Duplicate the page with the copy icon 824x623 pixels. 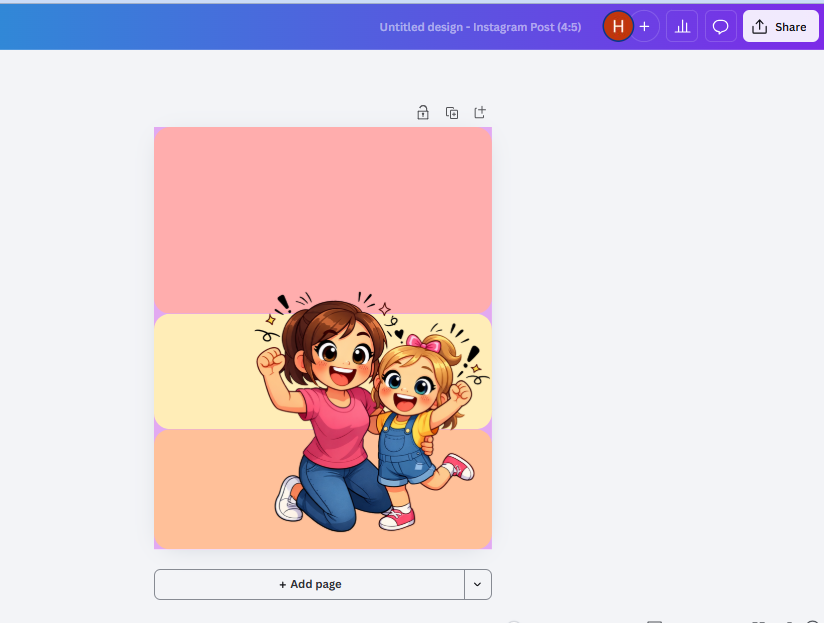tap(452, 113)
